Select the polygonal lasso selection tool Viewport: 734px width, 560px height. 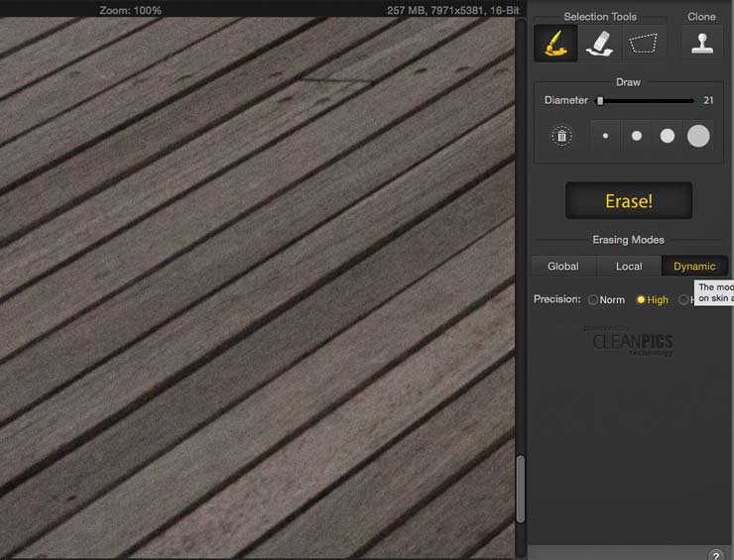(643, 43)
